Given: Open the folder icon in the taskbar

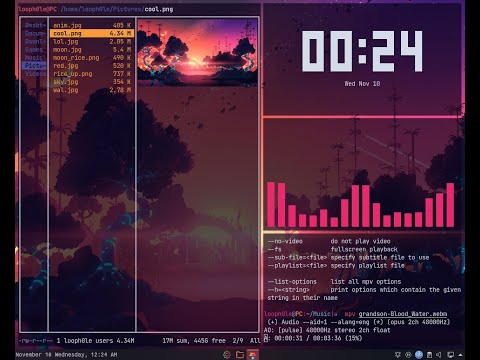Looking at the screenshot, I should pyautogui.click(x=240, y=355).
